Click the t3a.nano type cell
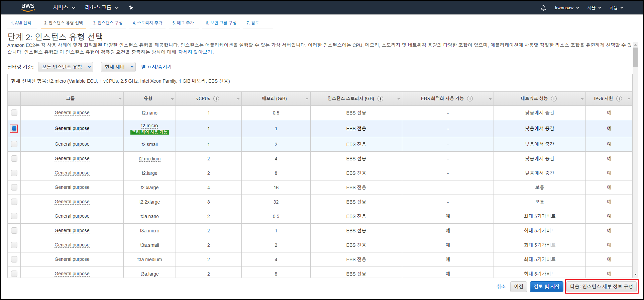Screen dimensions: 644x300 pos(149,216)
